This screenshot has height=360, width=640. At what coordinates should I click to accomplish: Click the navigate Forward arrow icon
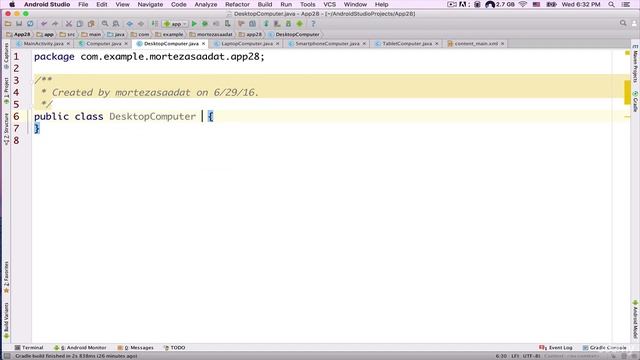click(141, 24)
